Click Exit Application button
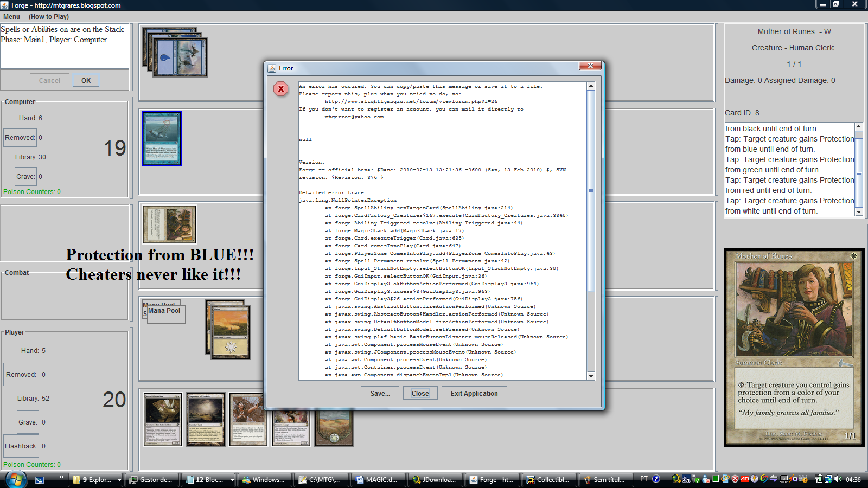This screenshot has height=488, width=868. 474,393
